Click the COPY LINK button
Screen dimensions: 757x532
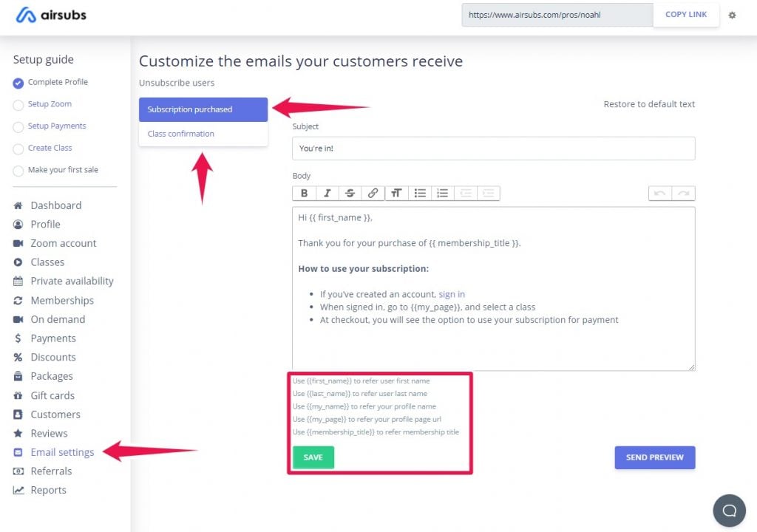click(x=686, y=15)
